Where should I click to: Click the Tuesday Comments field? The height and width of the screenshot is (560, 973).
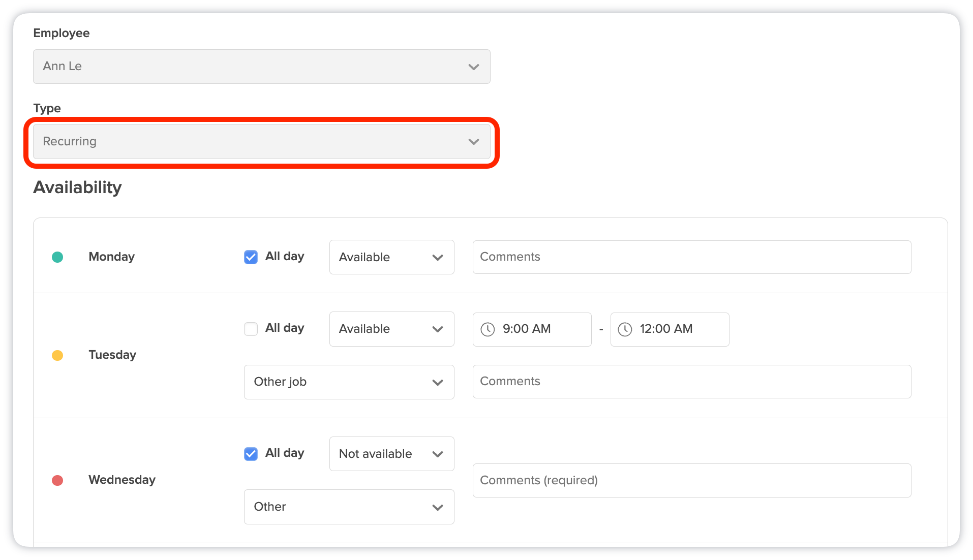tap(691, 382)
